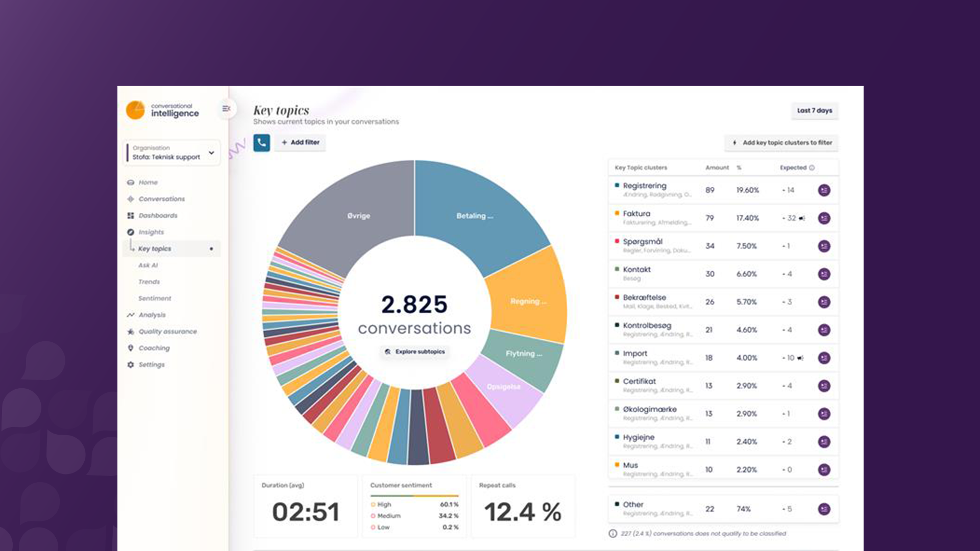This screenshot has height=551, width=980.
Task: Select Quality assurance in the sidebar
Action: point(167,332)
